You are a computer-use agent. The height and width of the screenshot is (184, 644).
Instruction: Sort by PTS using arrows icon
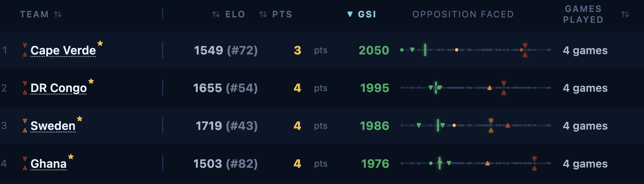coord(263,14)
